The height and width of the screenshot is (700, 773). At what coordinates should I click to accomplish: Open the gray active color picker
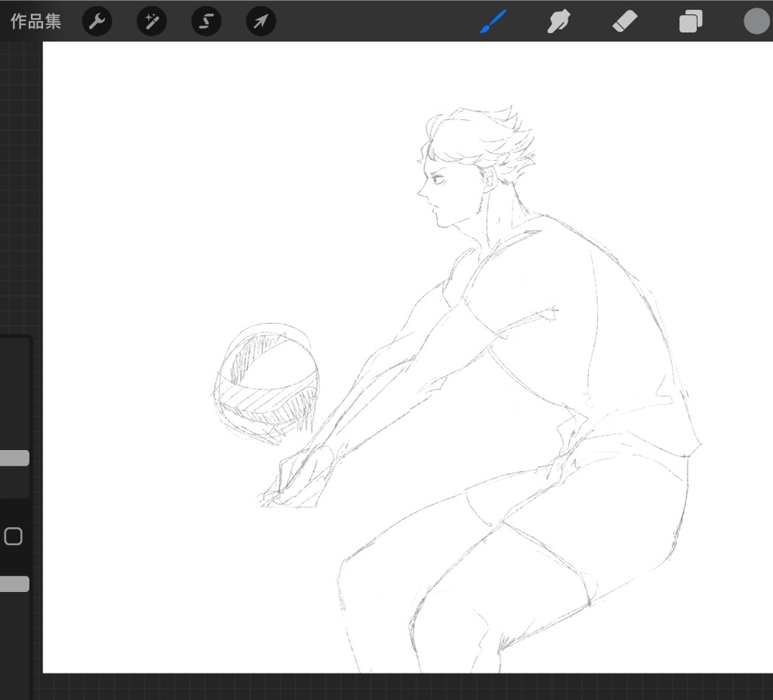[756, 21]
